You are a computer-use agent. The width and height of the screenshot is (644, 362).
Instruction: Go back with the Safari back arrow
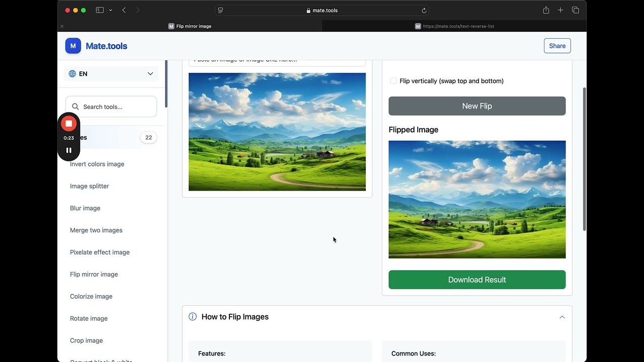point(124,10)
